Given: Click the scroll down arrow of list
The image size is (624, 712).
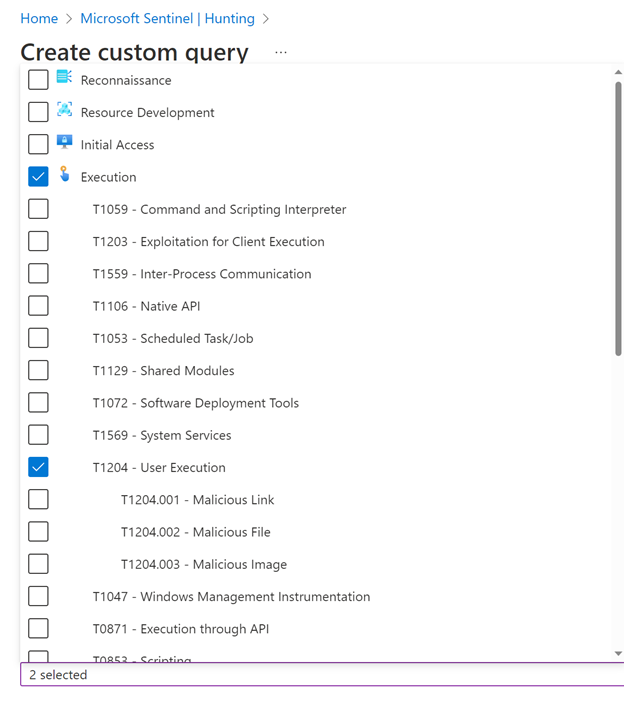Looking at the screenshot, I should point(618,653).
